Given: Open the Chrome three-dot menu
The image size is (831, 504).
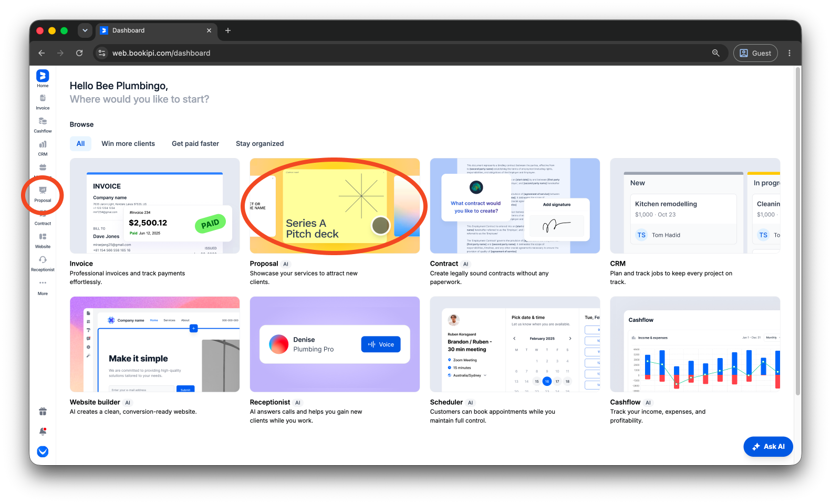Looking at the screenshot, I should click(790, 53).
